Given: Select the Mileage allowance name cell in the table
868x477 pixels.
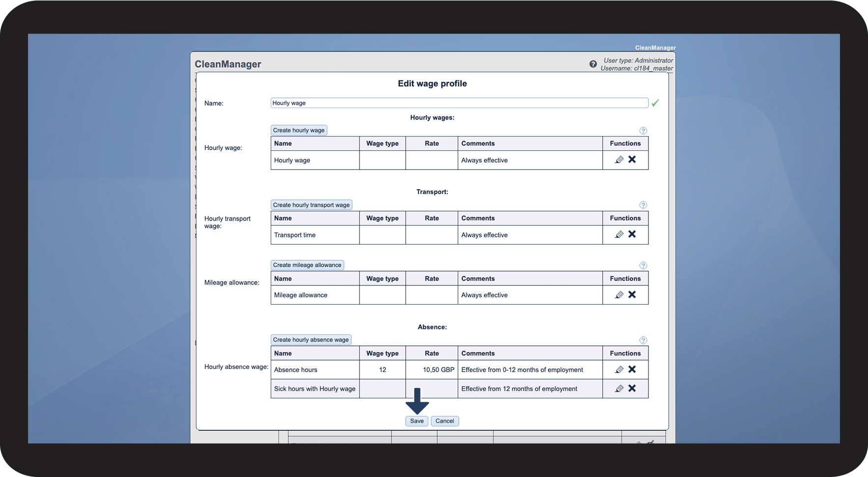Looking at the screenshot, I should pyautogui.click(x=315, y=295).
